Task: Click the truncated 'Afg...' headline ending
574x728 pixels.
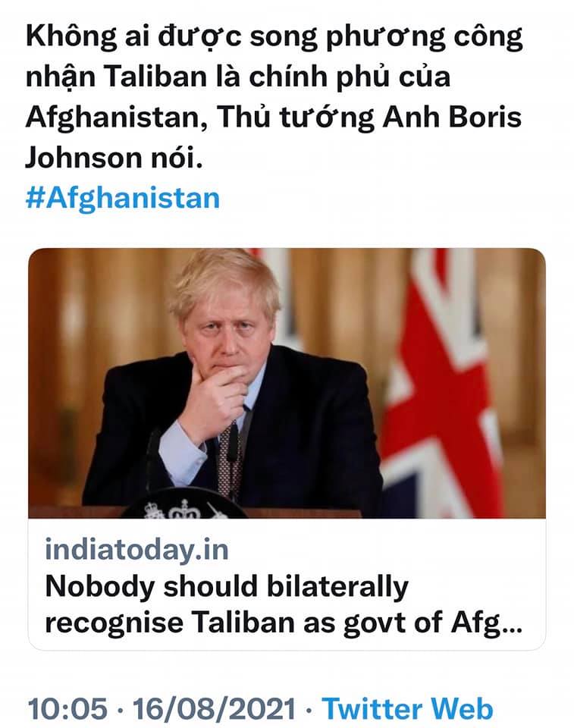Action: coord(487,624)
